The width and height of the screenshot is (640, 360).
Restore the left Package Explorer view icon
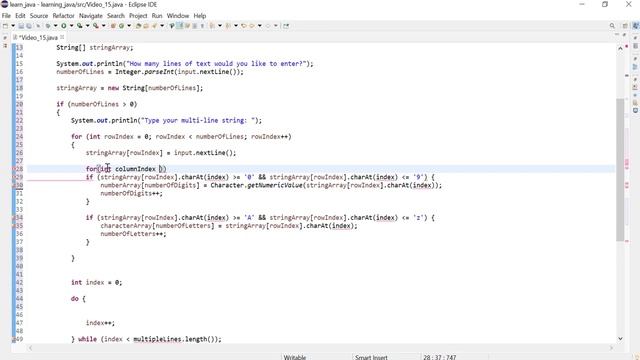5,45
